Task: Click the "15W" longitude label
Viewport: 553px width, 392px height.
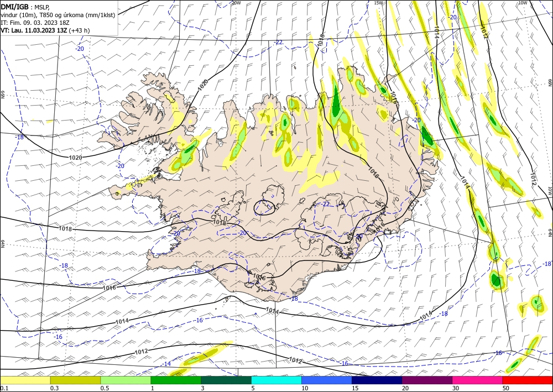Action: pos(378,3)
